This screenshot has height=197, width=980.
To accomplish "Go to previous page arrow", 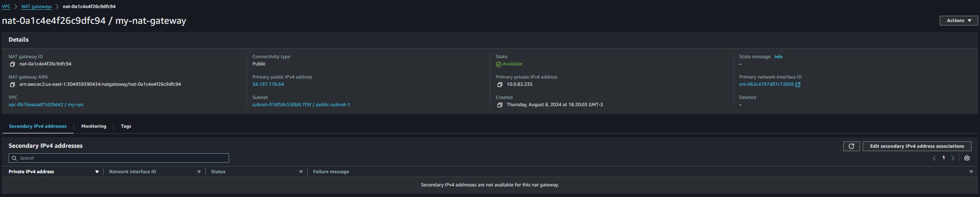I will (x=934, y=158).
